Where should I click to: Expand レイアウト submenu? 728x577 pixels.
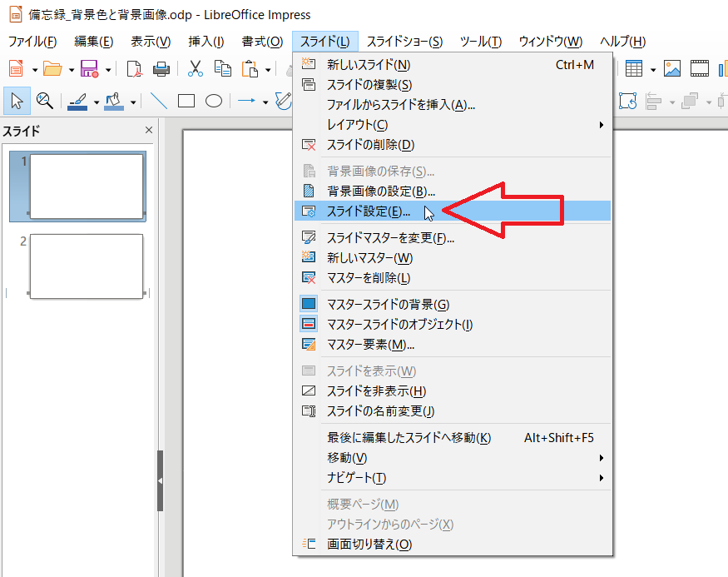tap(453, 125)
